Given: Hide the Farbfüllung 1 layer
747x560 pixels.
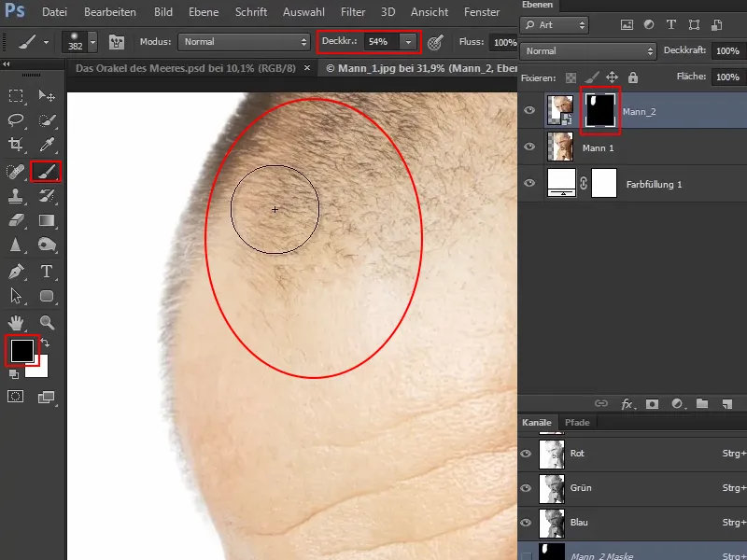Looking at the screenshot, I should pos(529,183).
